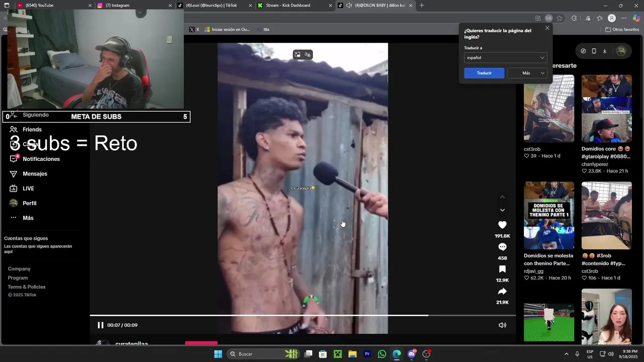Open the THENINO PARTE 1 video thumbnail
Viewport: 644px width, 362px height.
click(x=549, y=215)
